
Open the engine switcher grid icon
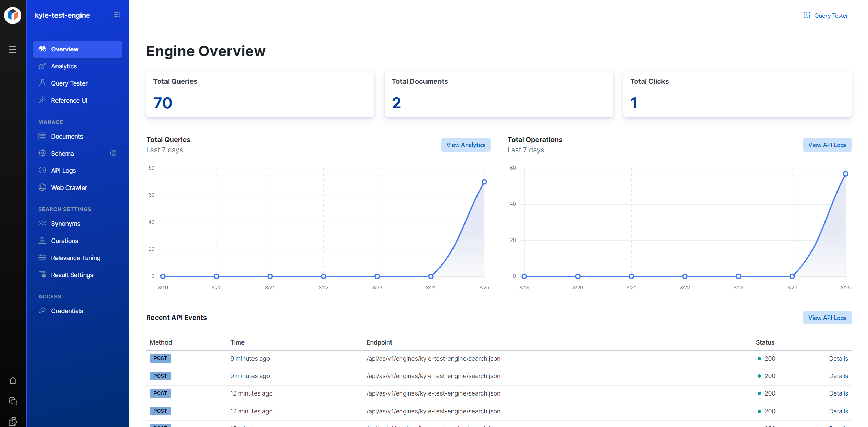click(117, 15)
